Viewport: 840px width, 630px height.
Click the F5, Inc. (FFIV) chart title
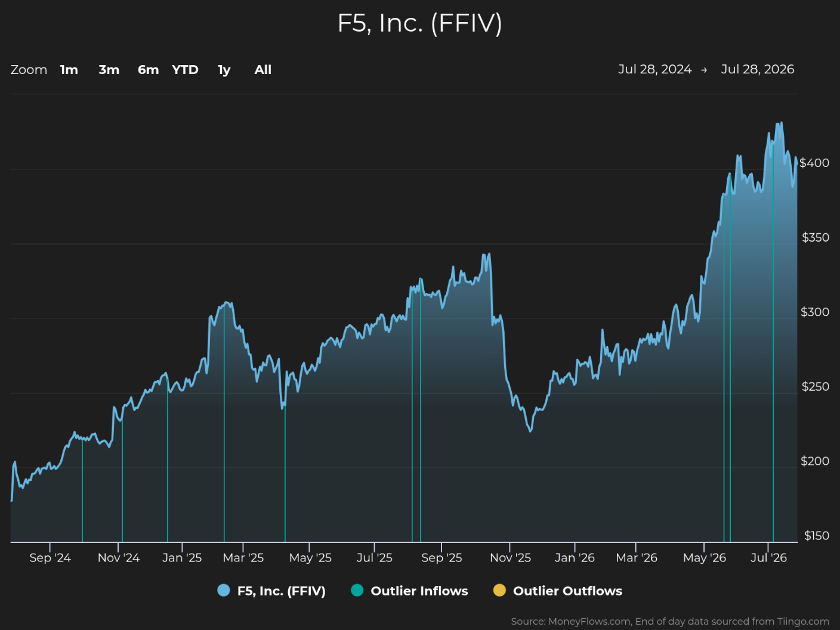420,23
